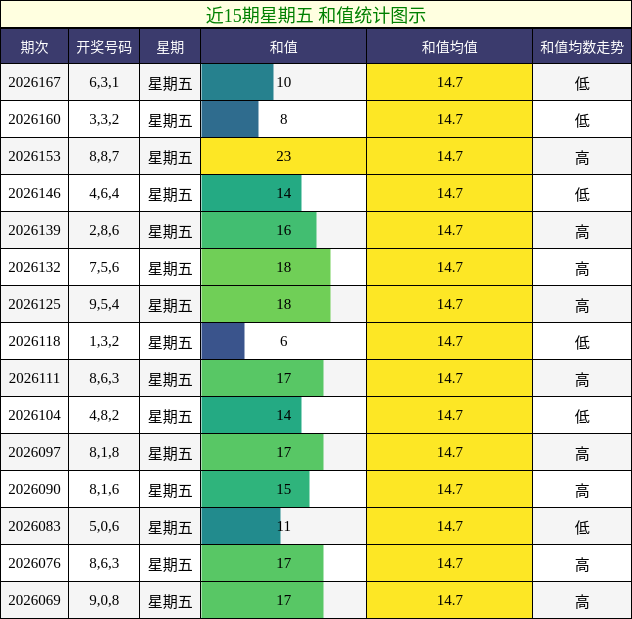Click the 和值均数走势 column header
The width and height of the screenshot is (632, 619).
point(582,47)
